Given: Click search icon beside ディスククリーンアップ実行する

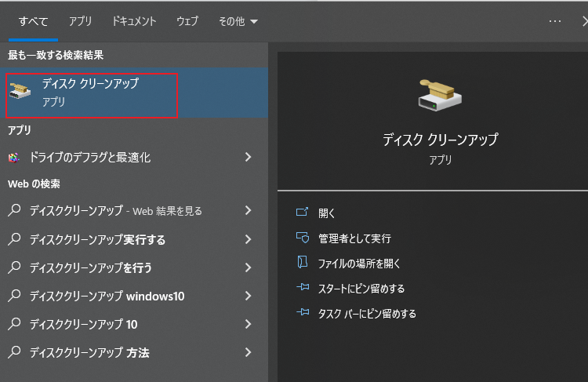Looking at the screenshot, I should pos(14,239).
